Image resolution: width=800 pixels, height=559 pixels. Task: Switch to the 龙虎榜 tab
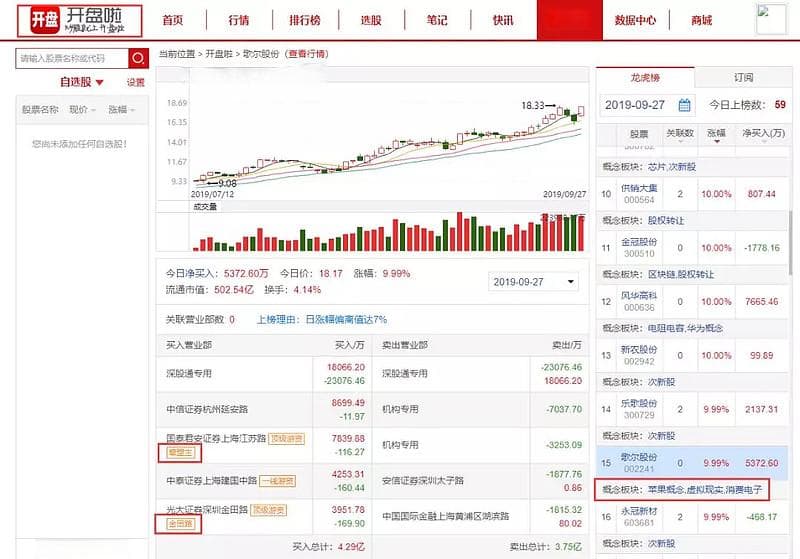click(645, 78)
